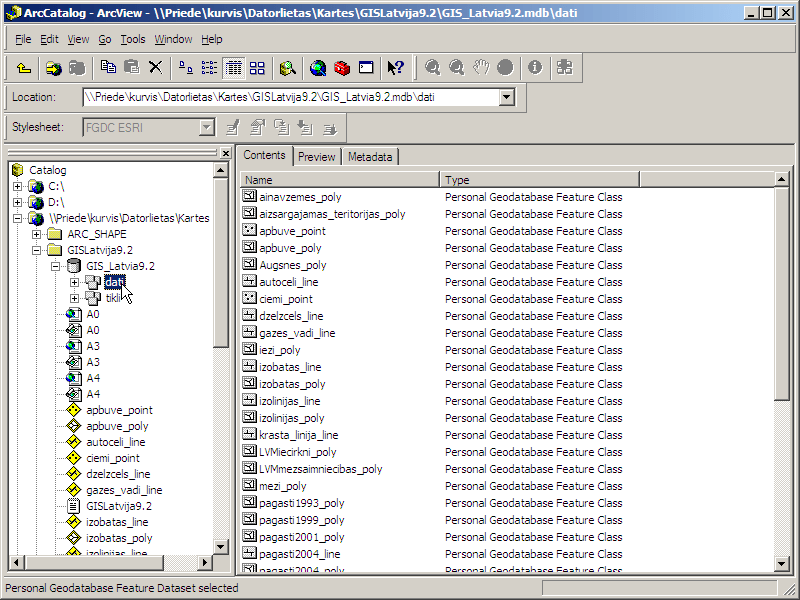
Task: Switch to List view icon
Action: [x=209, y=68]
